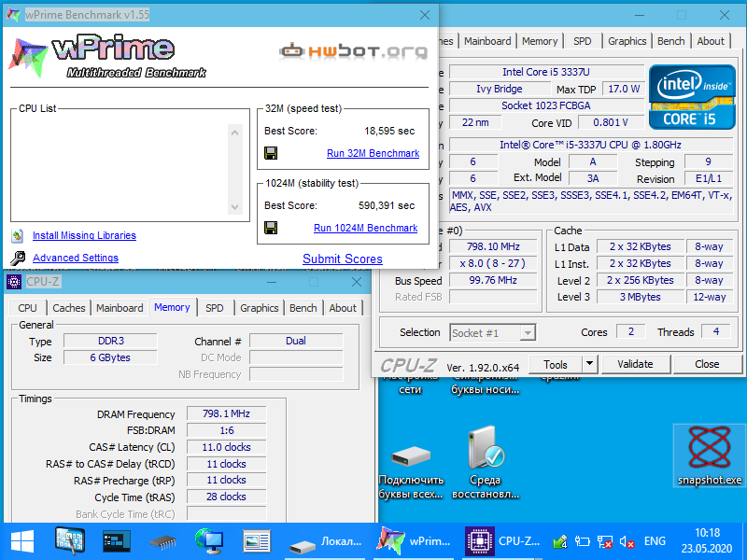Open the network globe taskbar icon
The height and width of the screenshot is (560, 747).
[209, 541]
